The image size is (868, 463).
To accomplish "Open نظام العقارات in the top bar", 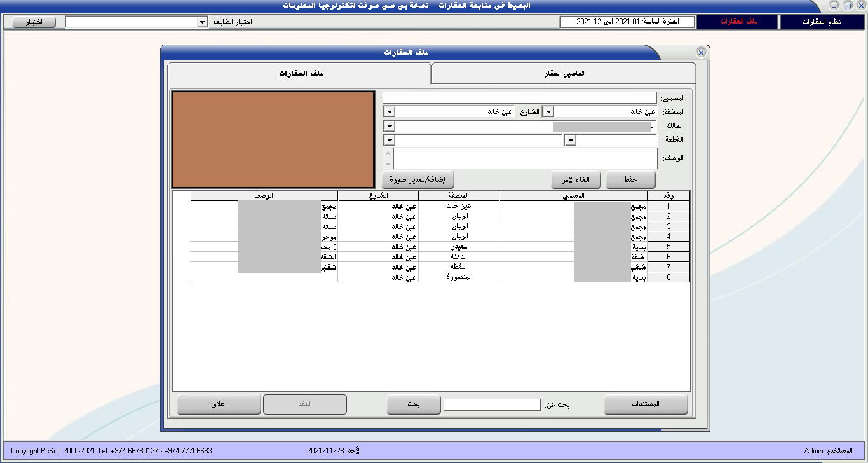I will pyautogui.click(x=822, y=22).
